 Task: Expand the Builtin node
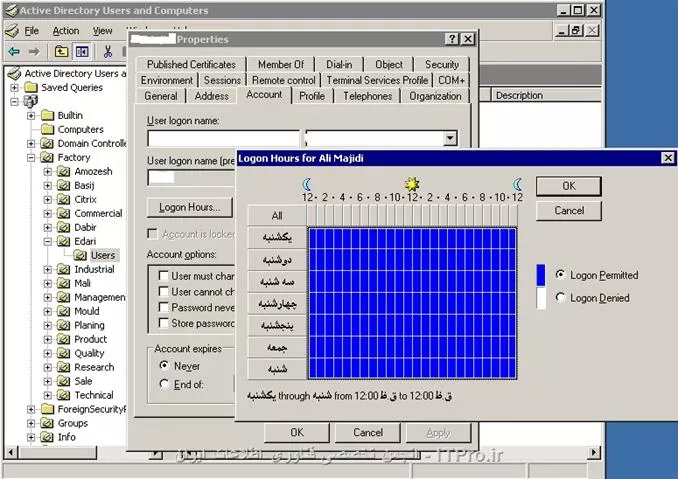pos(31,115)
